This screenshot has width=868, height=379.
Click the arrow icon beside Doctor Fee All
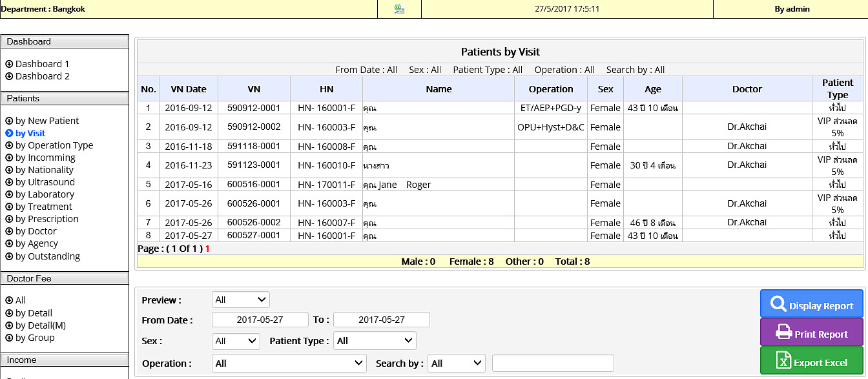pos(9,300)
